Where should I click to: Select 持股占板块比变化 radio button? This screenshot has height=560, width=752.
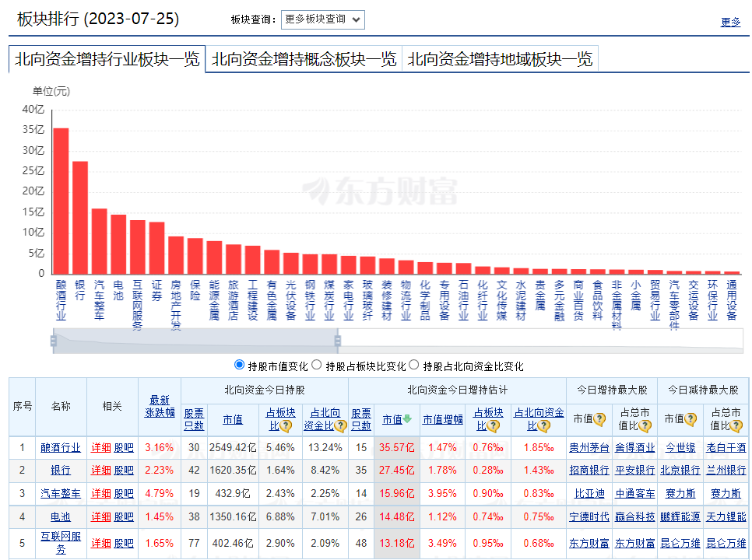[x=317, y=365]
